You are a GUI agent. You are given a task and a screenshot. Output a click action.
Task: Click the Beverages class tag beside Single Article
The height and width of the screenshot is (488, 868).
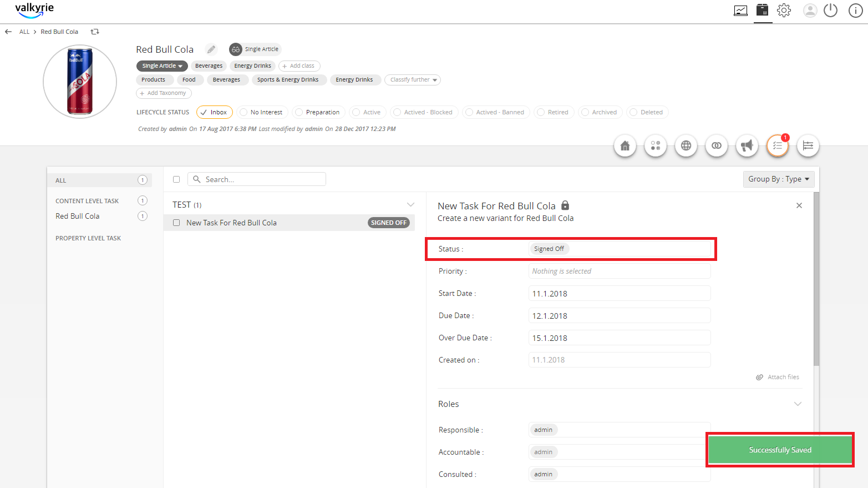(209, 66)
